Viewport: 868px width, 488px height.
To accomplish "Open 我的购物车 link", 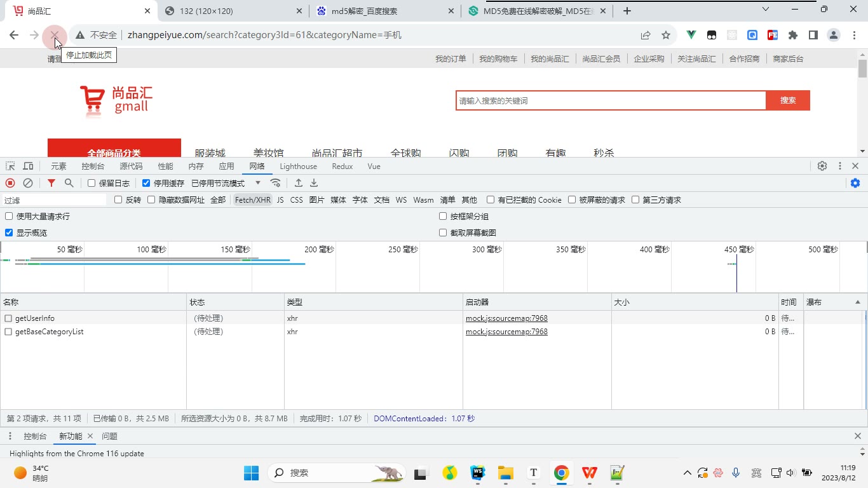I will click(x=498, y=59).
